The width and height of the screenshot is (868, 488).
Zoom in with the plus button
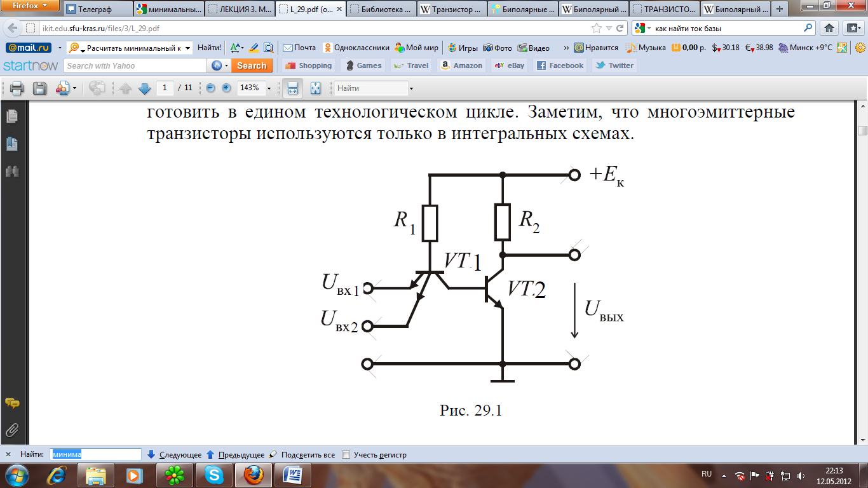pyautogui.click(x=226, y=88)
